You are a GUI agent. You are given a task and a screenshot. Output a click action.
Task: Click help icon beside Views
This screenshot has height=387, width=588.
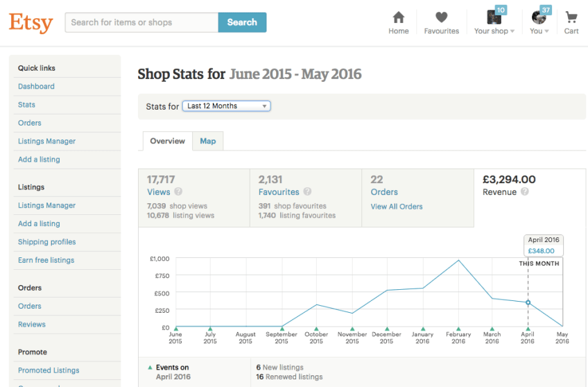(178, 192)
